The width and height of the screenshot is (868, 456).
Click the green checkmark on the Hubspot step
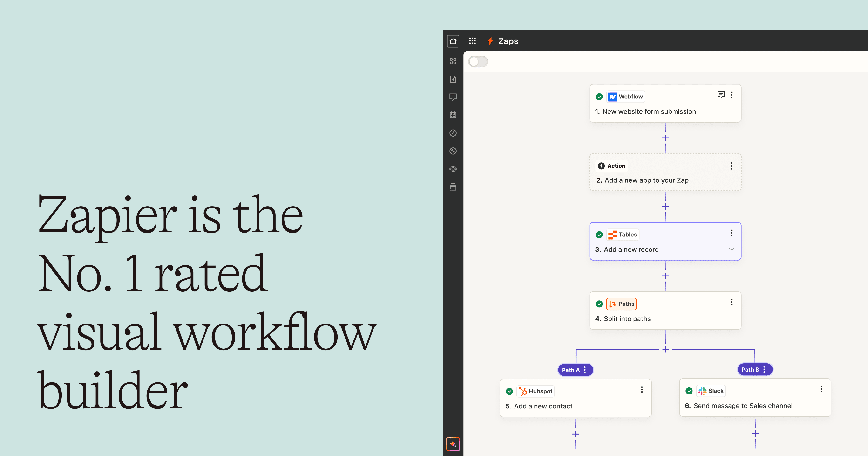pyautogui.click(x=509, y=391)
